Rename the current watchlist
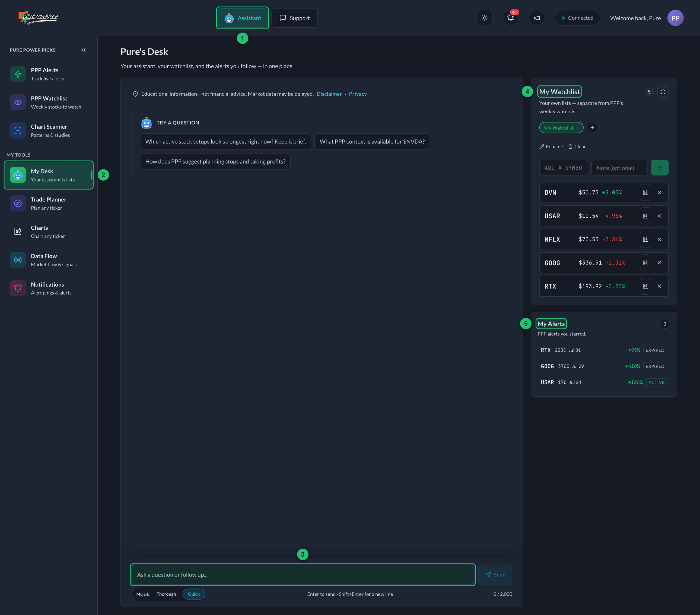The height and width of the screenshot is (615, 700). click(551, 146)
